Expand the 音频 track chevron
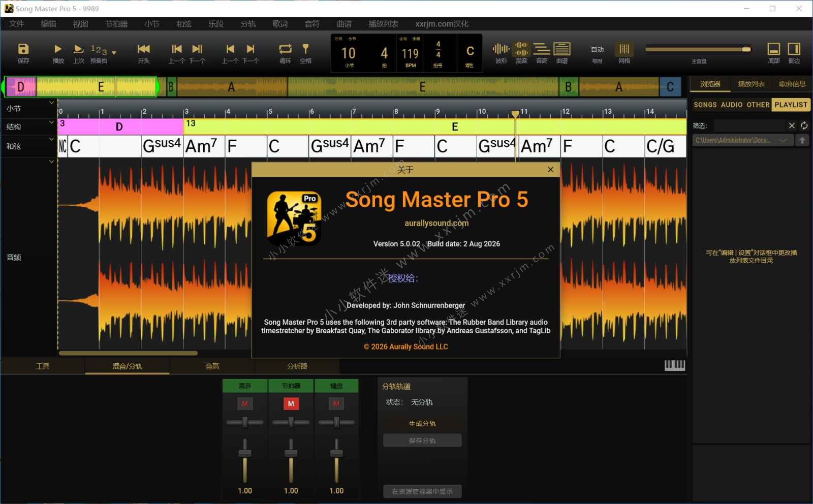This screenshot has height=504, width=813. tap(51, 162)
